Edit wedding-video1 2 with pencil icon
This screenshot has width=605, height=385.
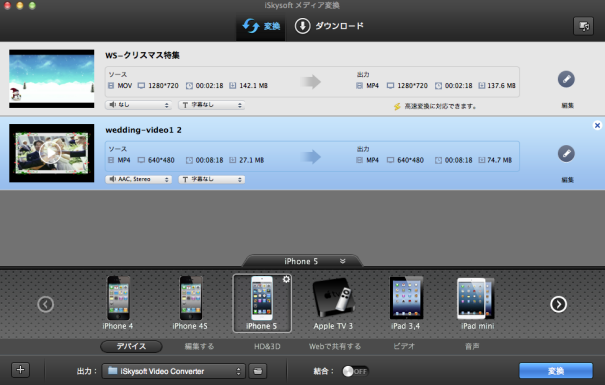566,154
